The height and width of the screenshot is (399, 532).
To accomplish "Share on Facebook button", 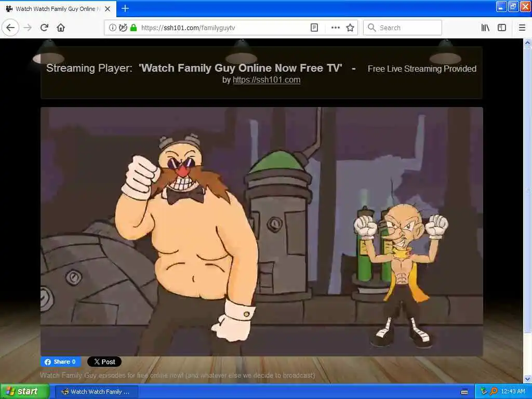I will [x=61, y=362].
